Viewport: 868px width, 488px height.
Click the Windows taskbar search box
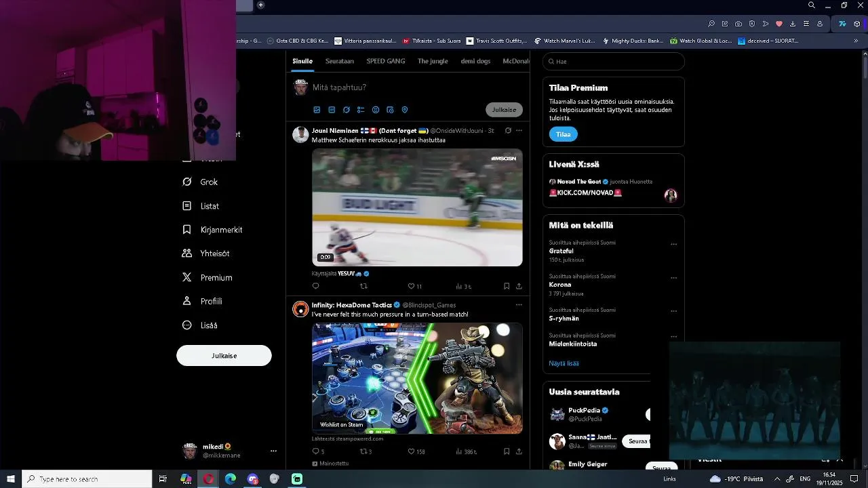87,479
